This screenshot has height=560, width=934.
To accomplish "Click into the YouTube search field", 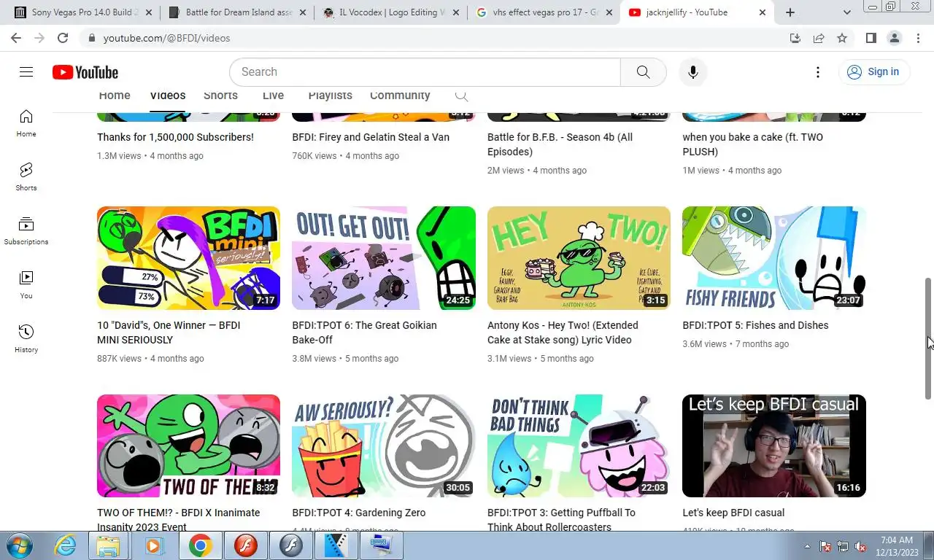I will click(x=425, y=71).
